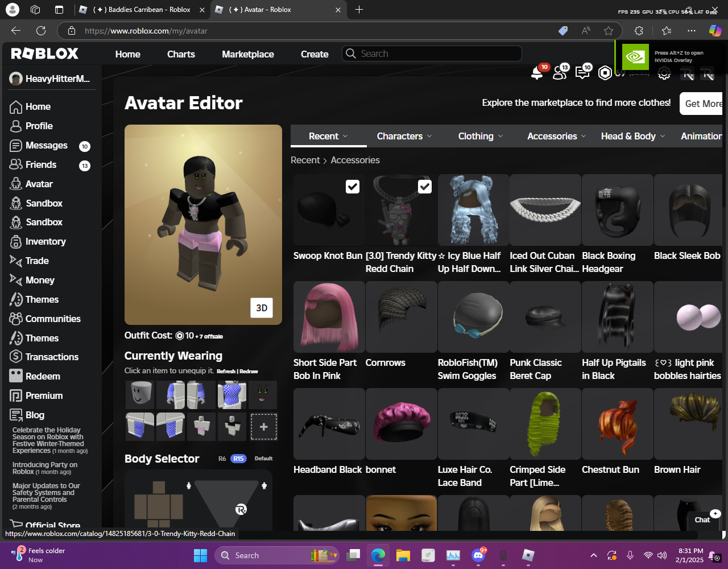Go to Marketplace in top navigation
This screenshot has width=728, height=569.
[248, 54]
